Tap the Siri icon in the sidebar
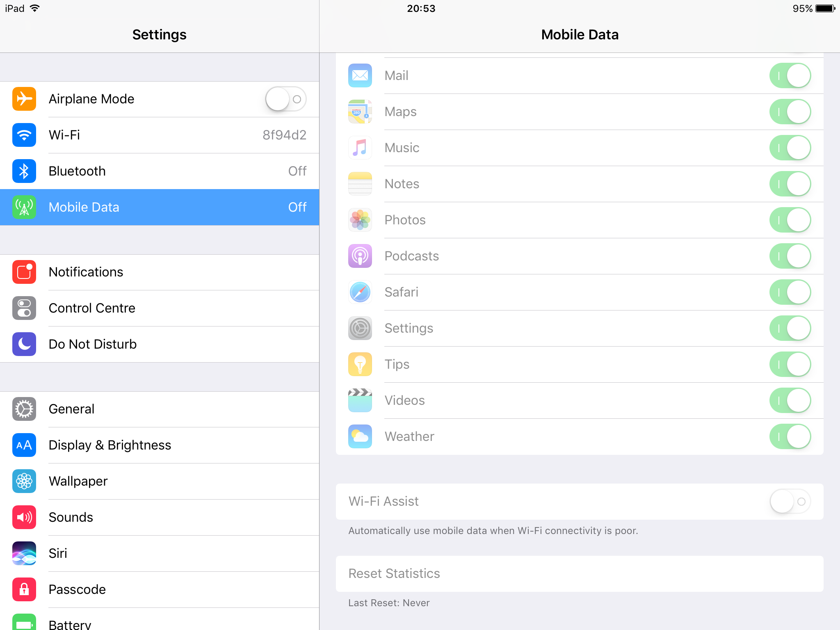The height and width of the screenshot is (630, 840). (x=24, y=553)
